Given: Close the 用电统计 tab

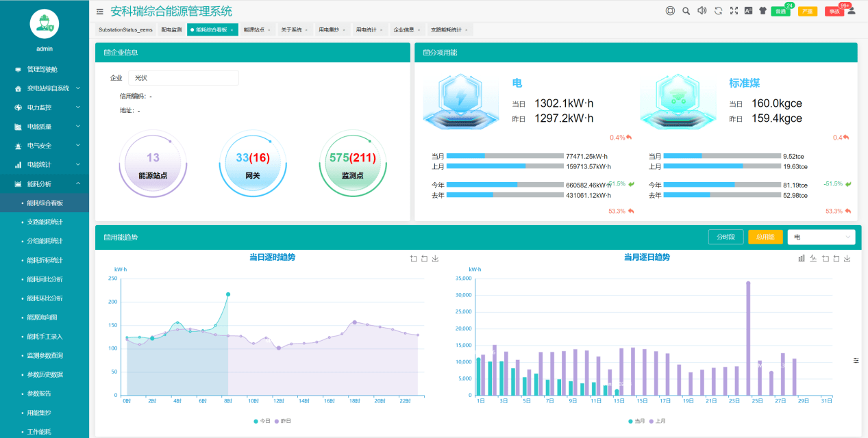Looking at the screenshot, I should (382, 30).
